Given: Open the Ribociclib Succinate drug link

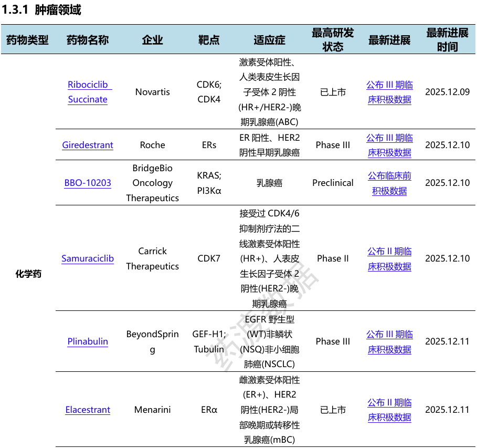Looking at the screenshot, I should [88, 92].
